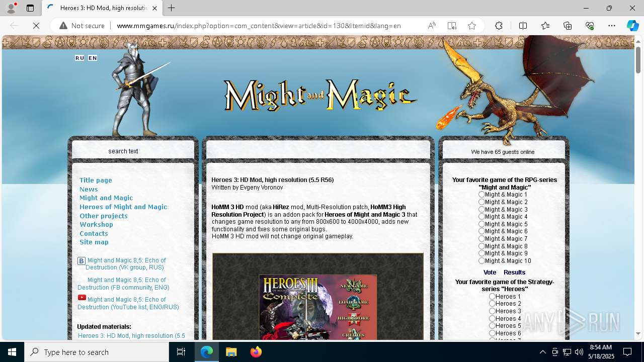Select Might & Magic 3 radio button
The height and width of the screenshot is (362, 644).
(482, 209)
